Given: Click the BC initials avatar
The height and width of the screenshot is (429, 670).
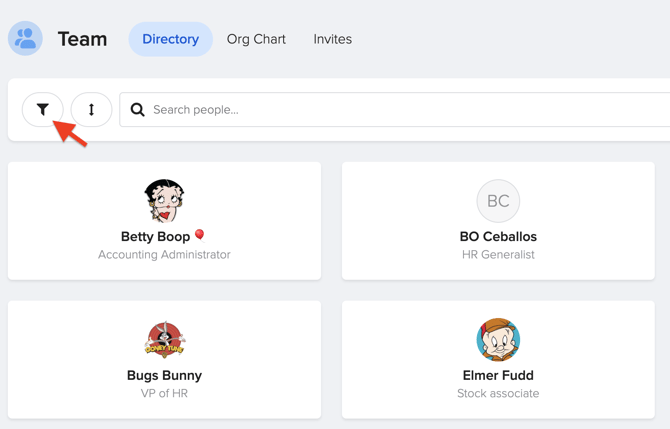Looking at the screenshot, I should coord(498,201).
